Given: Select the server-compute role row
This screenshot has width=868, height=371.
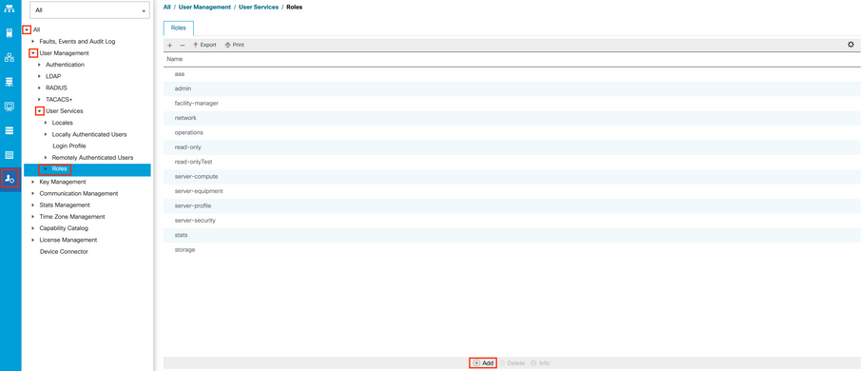Looking at the screenshot, I should (x=512, y=177).
